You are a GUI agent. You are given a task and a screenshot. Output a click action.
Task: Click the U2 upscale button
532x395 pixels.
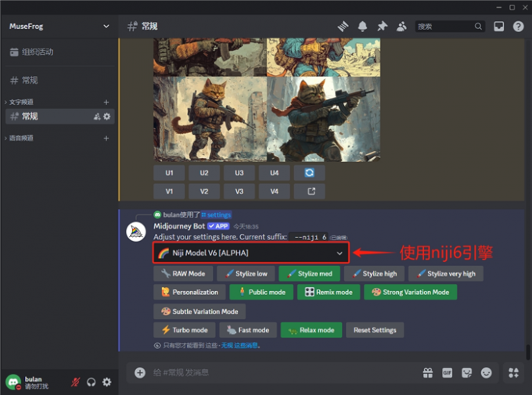[x=204, y=173]
